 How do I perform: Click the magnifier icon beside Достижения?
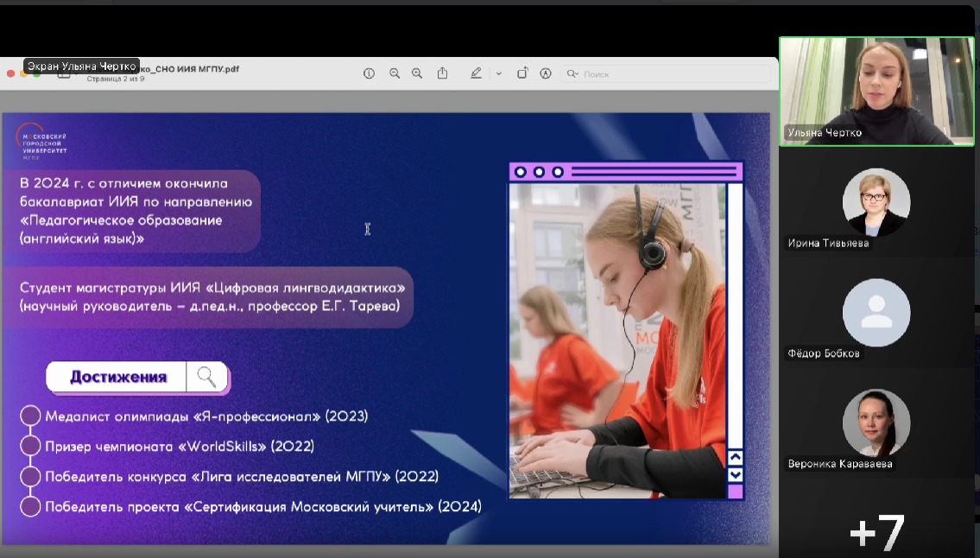pyautogui.click(x=206, y=377)
